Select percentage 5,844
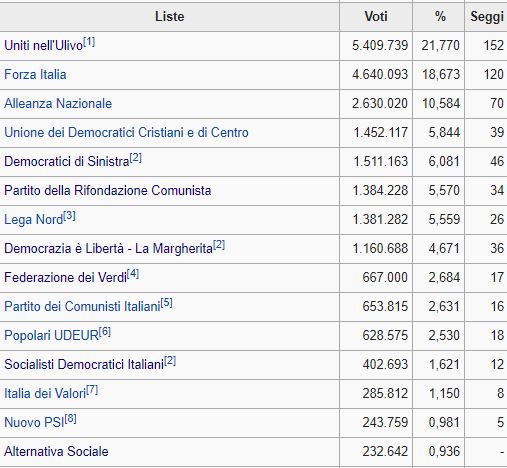The width and height of the screenshot is (507, 468). tap(444, 132)
